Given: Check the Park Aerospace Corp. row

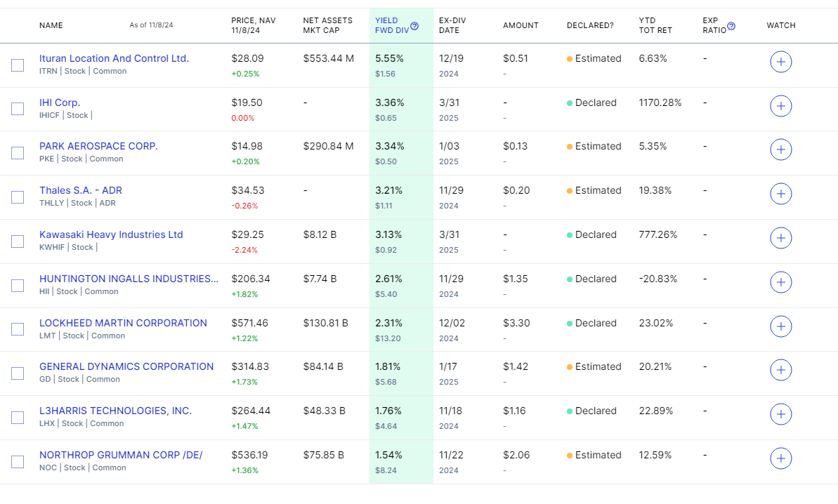Looking at the screenshot, I should tap(18, 153).
